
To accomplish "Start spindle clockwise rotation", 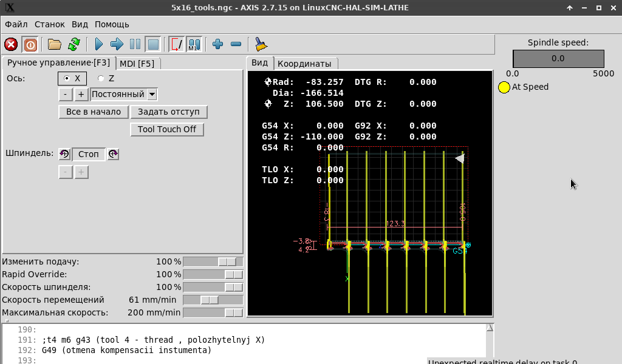I will 113,154.
